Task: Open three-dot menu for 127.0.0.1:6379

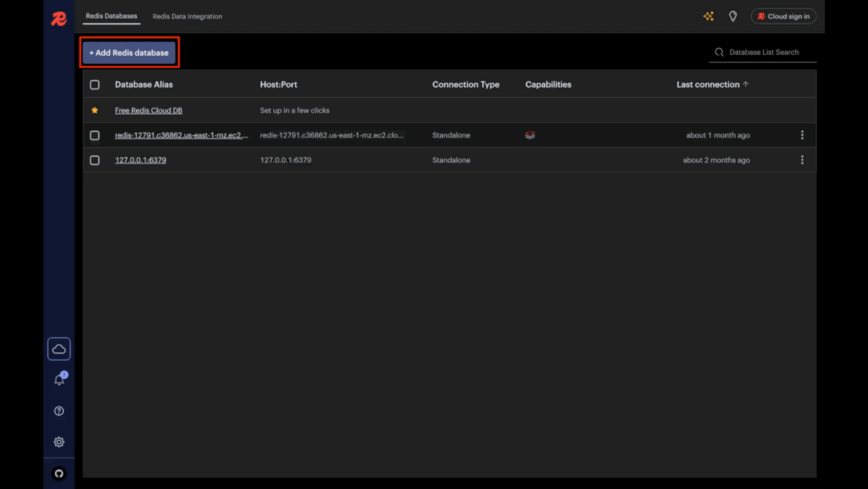Action: tap(802, 160)
